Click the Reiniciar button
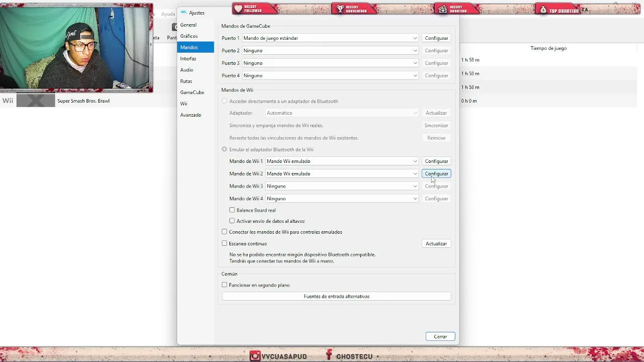 click(x=436, y=138)
